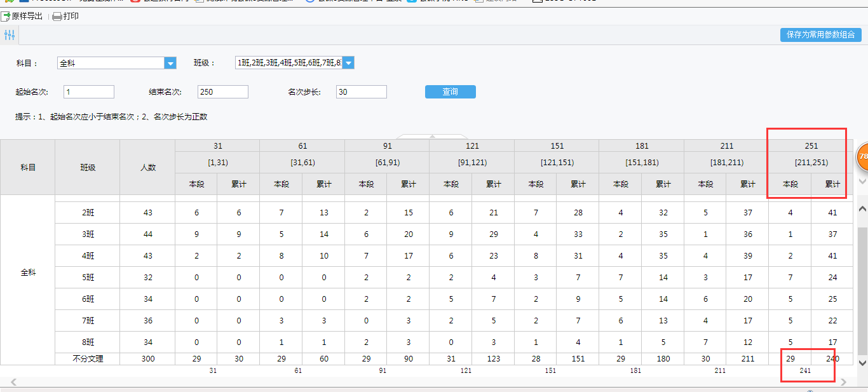
Task: Run the search with 查询
Action: (x=451, y=92)
